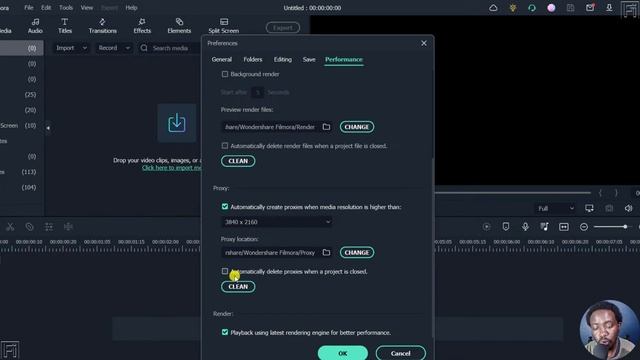Screen dimensions: 640x360
Task: Open the Effects library tab
Action: [142, 26]
